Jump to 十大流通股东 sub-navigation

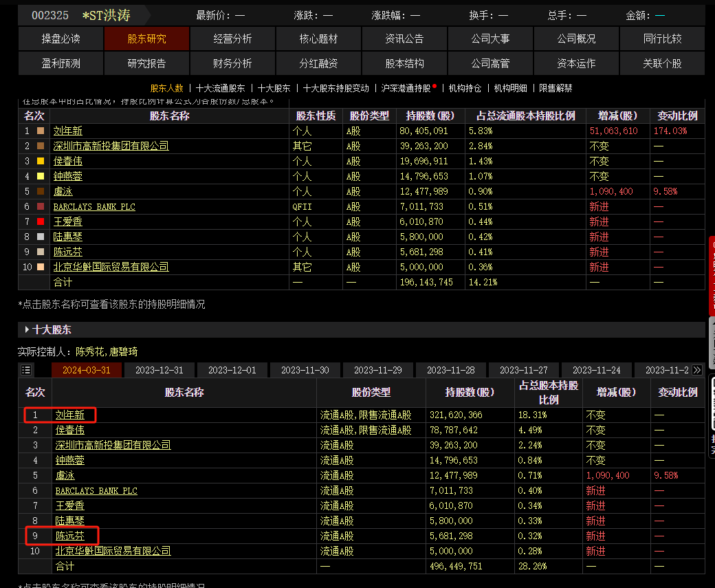point(220,88)
